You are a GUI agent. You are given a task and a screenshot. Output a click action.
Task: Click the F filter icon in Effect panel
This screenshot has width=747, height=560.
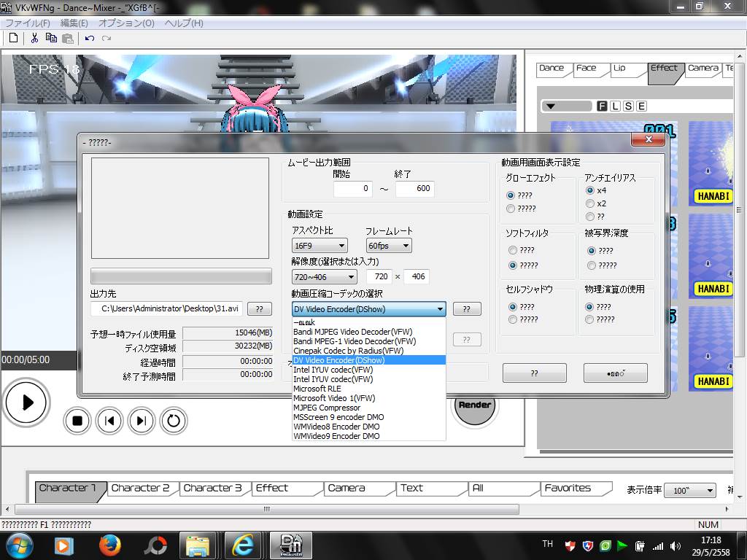click(x=602, y=106)
